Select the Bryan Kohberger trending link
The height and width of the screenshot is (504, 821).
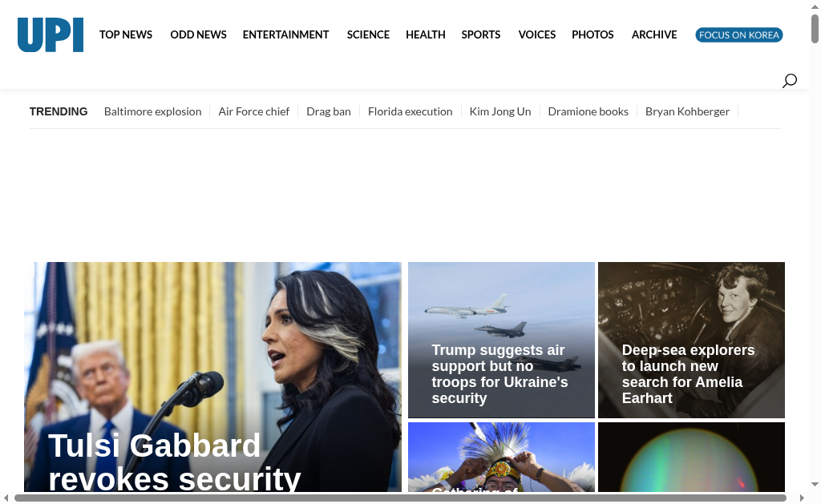687,111
